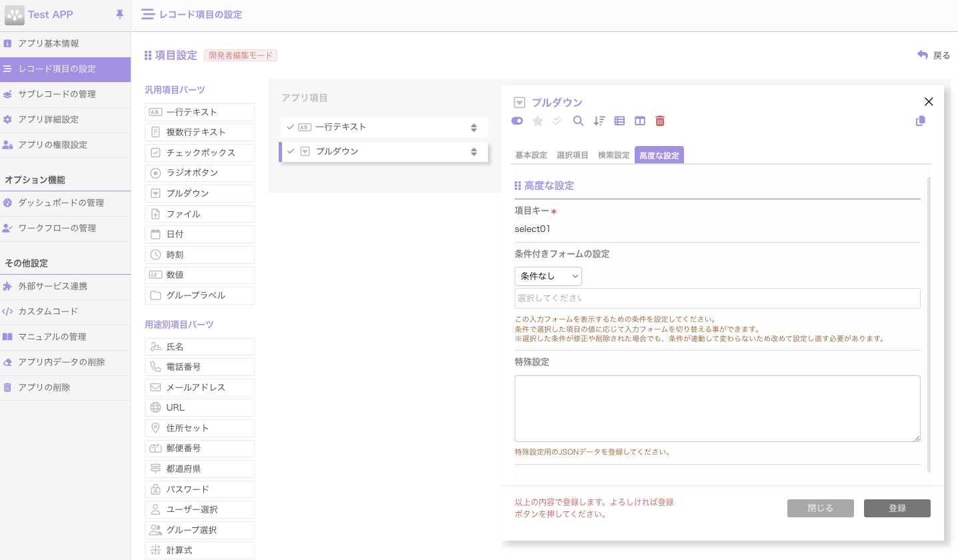Viewport: 958px width, 560px height.
Task: Close the pulldown settings panel with X
Action: (x=929, y=102)
